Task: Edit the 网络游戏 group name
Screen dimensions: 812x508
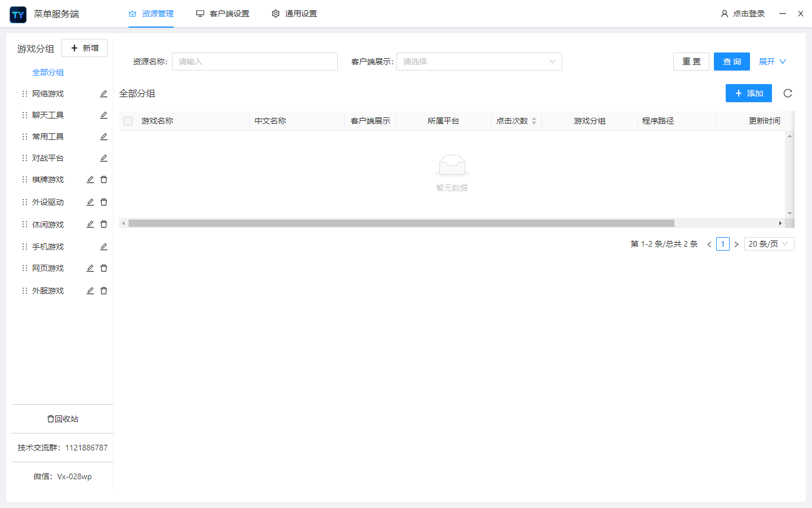Action: click(x=104, y=94)
